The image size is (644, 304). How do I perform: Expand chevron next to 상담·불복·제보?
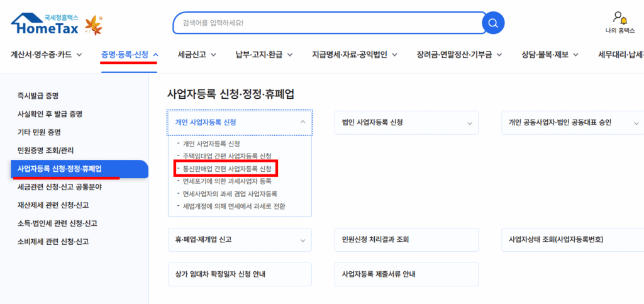[576, 55]
